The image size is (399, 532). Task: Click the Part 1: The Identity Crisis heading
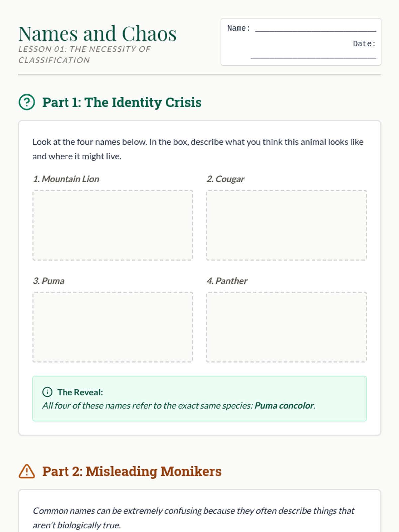tap(122, 102)
